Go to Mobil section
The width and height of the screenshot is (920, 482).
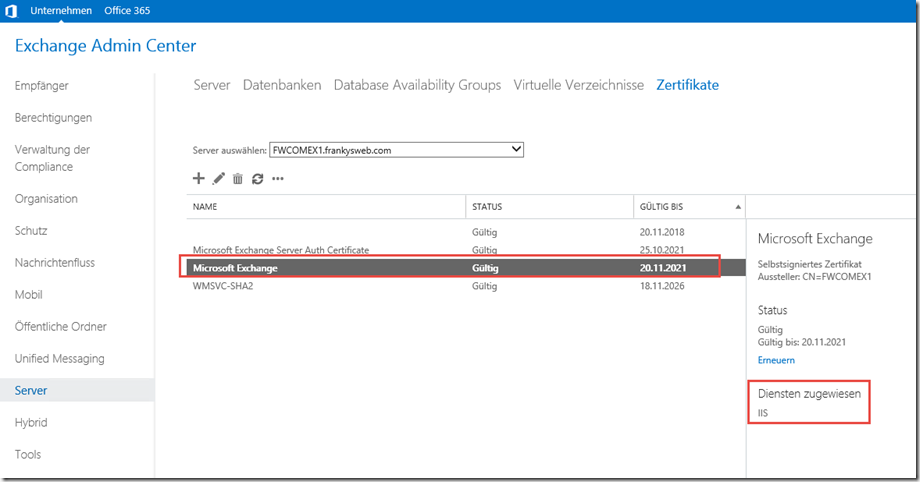point(29,295)
